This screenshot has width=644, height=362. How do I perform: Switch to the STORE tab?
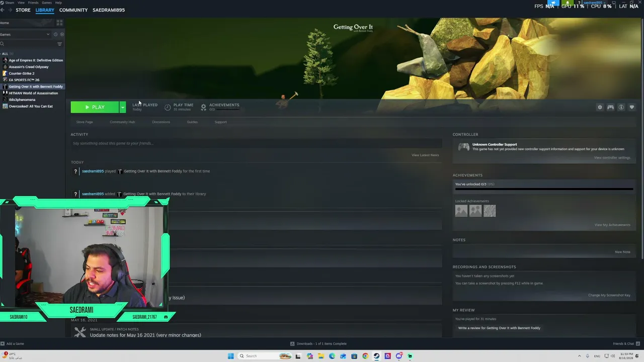pos(23,10)
